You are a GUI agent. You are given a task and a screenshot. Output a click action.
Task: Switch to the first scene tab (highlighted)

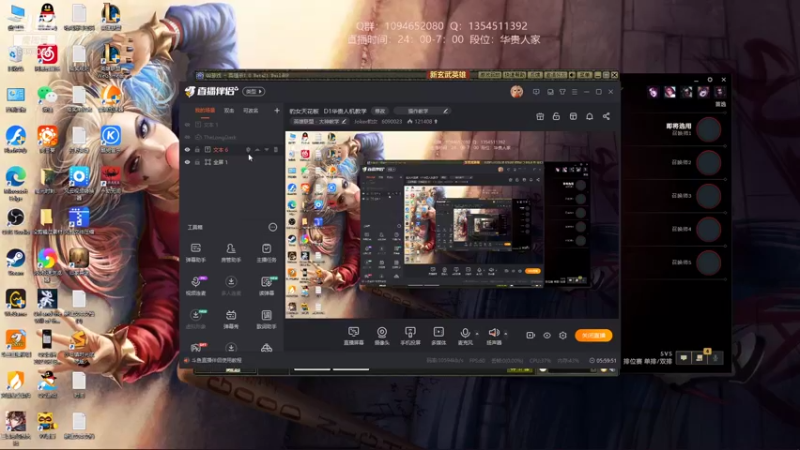205,110
